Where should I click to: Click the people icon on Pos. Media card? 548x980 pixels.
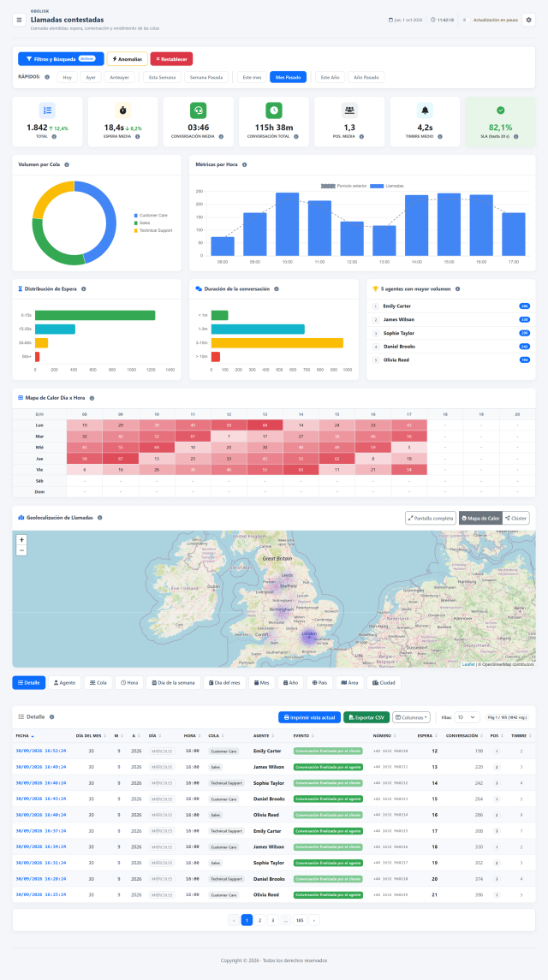tap(349, 110)
